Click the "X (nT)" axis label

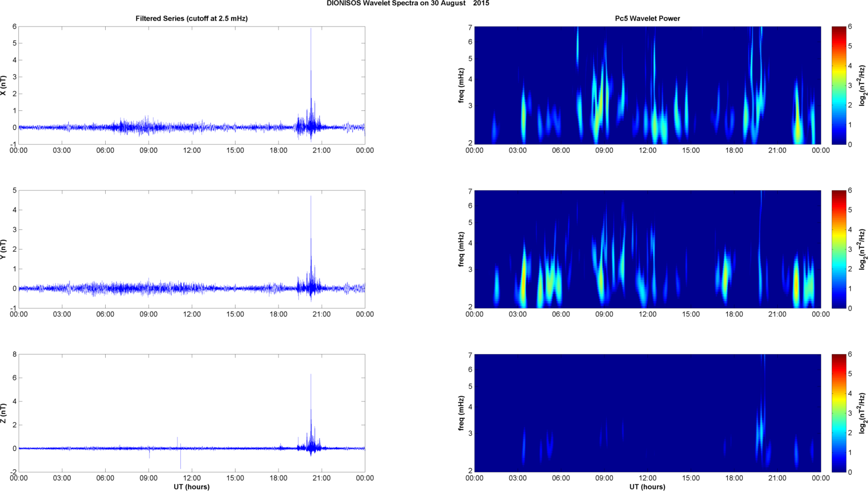coord(3,86)
